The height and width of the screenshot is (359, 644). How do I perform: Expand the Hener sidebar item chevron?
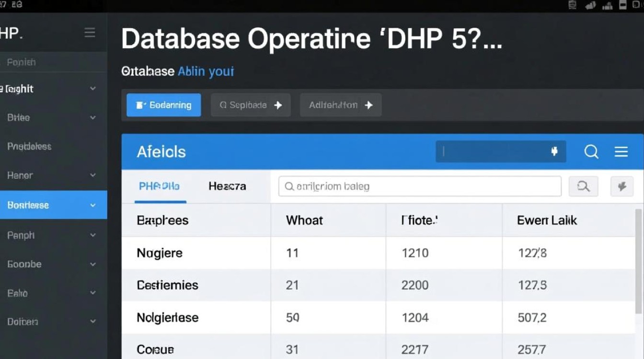(x=93, y=176)
